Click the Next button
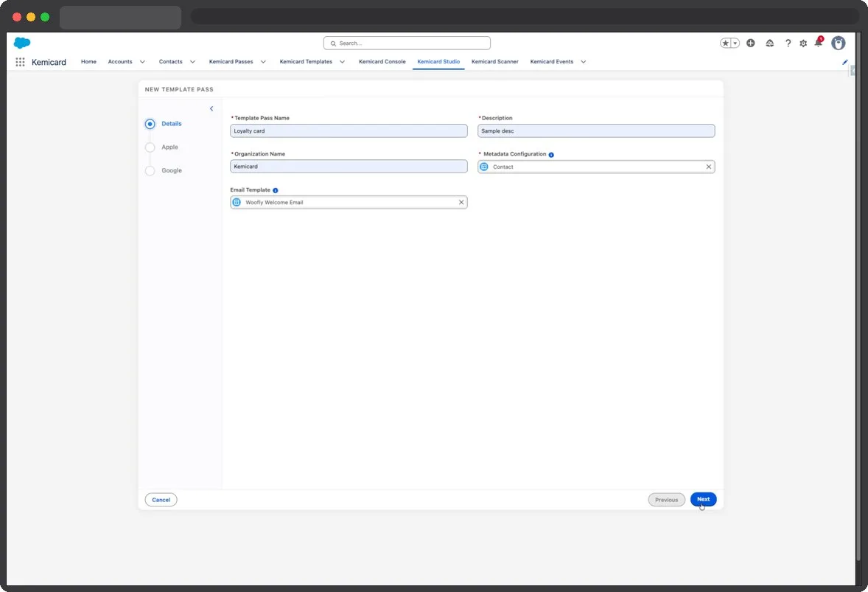The height and width of the screenshot is (592, 868). click(703, 499)
